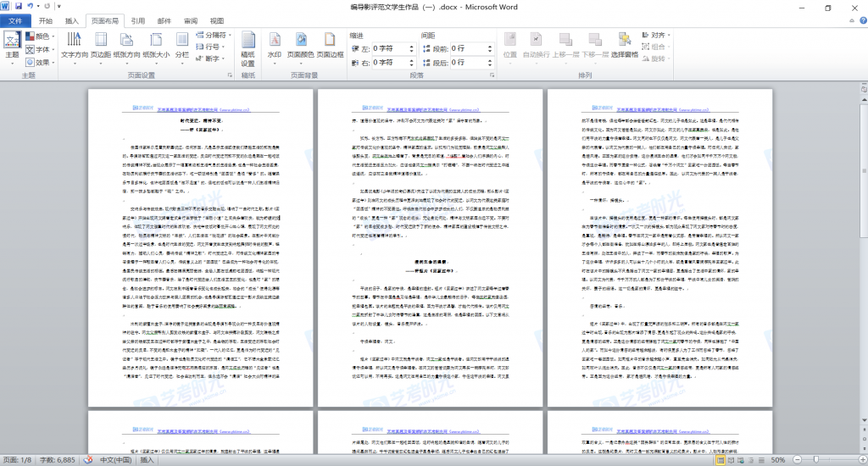Click the proofing check icon in status bar

tap(87, 459)
